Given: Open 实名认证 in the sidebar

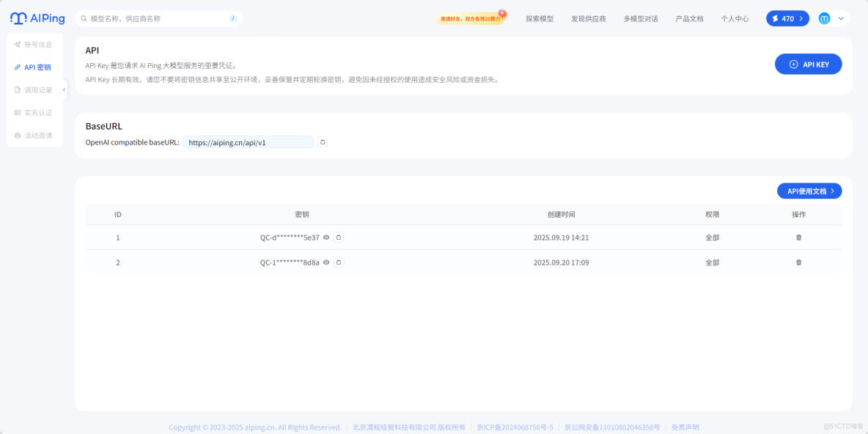Looking at the screenshot, I should [x=34, y=112].
